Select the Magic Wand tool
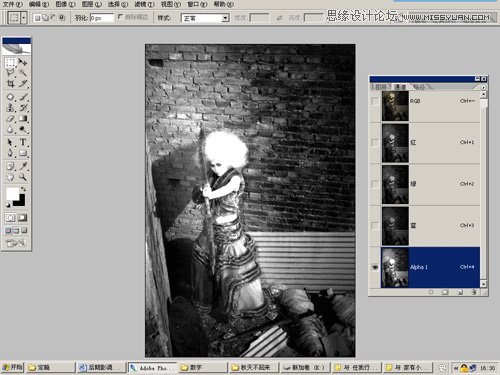Viewport: 500px width, 375px height. pyautogui.click(x=23, y=73)
